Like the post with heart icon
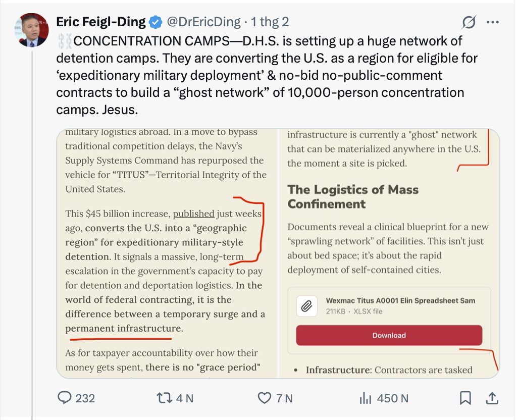 265,398
